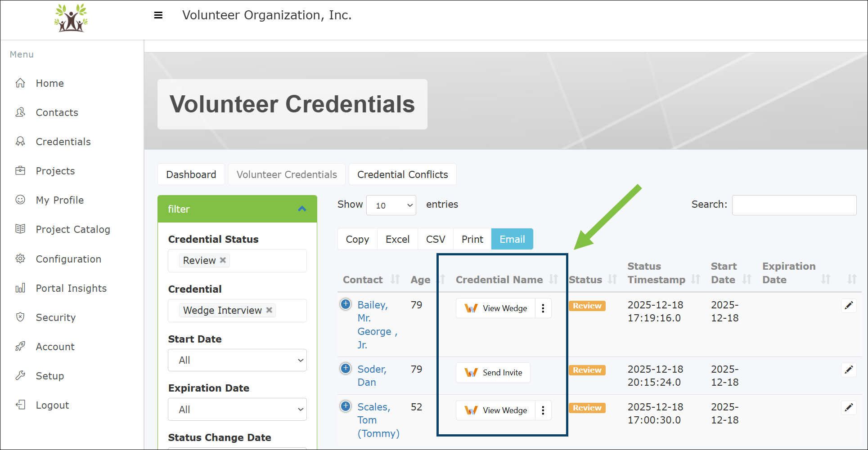Select the Volunteer Credentials tab
Screen dimensions: 868x450
point(287,174)
